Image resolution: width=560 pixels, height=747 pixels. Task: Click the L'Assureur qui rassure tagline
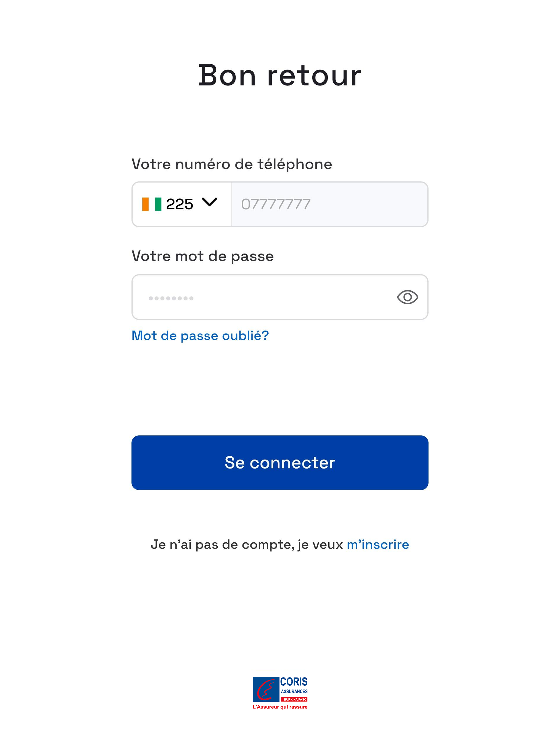280,707
